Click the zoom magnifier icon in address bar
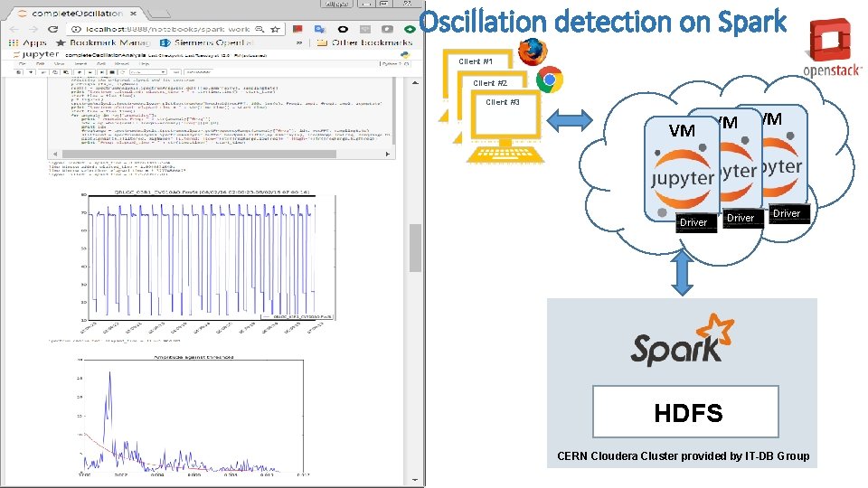Screen dimensions: 868x488 (x=259, y=29)
